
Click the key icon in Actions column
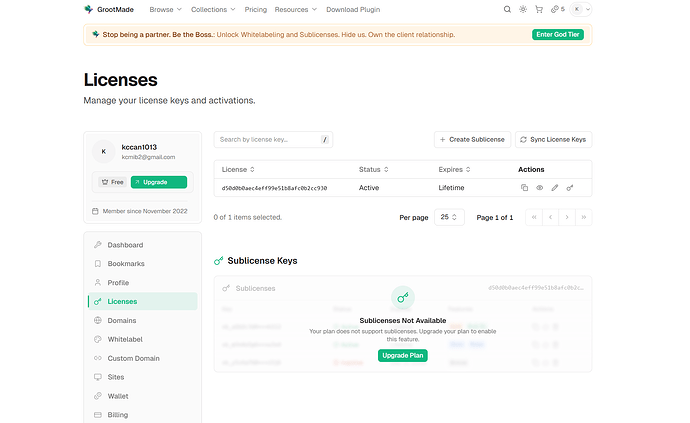[x=570, y=187]
